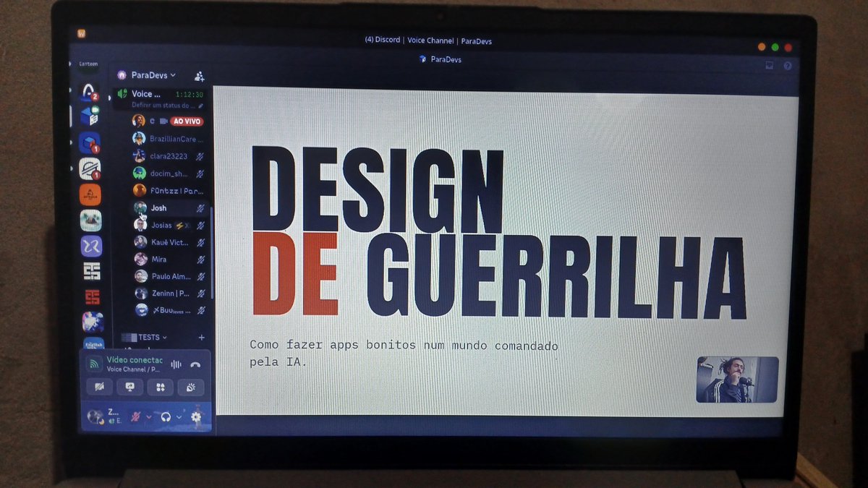
Task: Click the AO VIVO live badge
Action: coord(187,121)
